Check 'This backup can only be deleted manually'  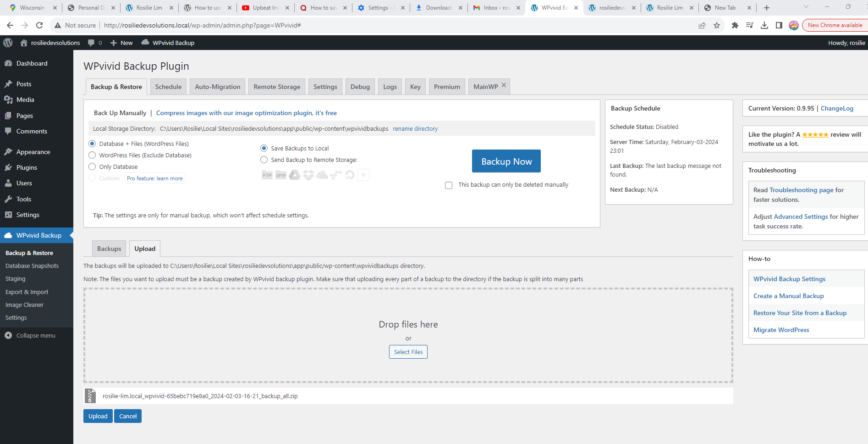(449, 185)
